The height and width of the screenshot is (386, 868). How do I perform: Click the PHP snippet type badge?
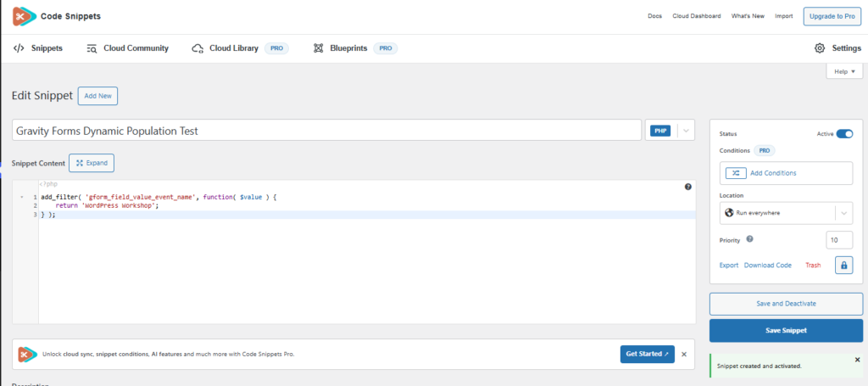click(x=660, y=131)
